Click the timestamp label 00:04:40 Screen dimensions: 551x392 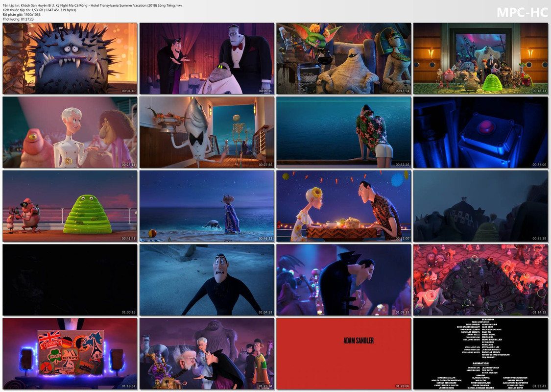pos(129,91)
